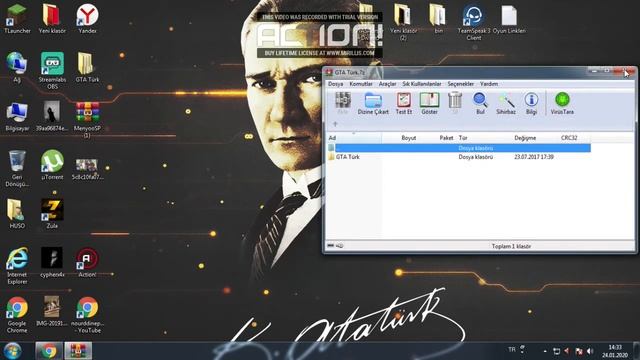The height and width of the screenshot is (360, 640).
Task: Click the taskbar volume speaker icon
Action: point(590,351)
